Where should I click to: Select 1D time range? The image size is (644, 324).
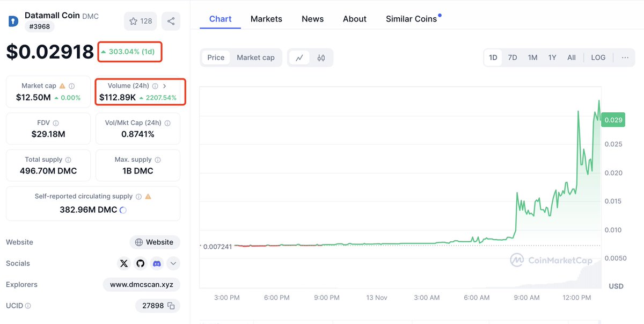point(493,57)
